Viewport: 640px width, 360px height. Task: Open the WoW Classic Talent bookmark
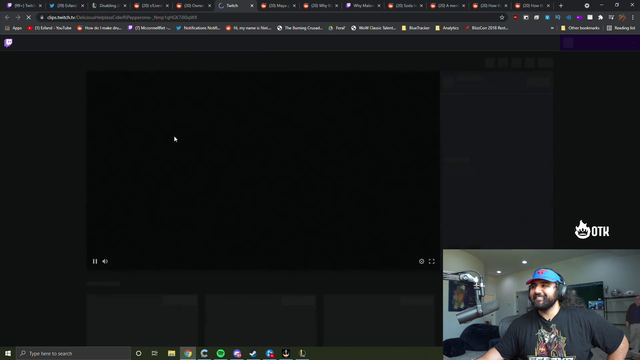click(373, 28)
